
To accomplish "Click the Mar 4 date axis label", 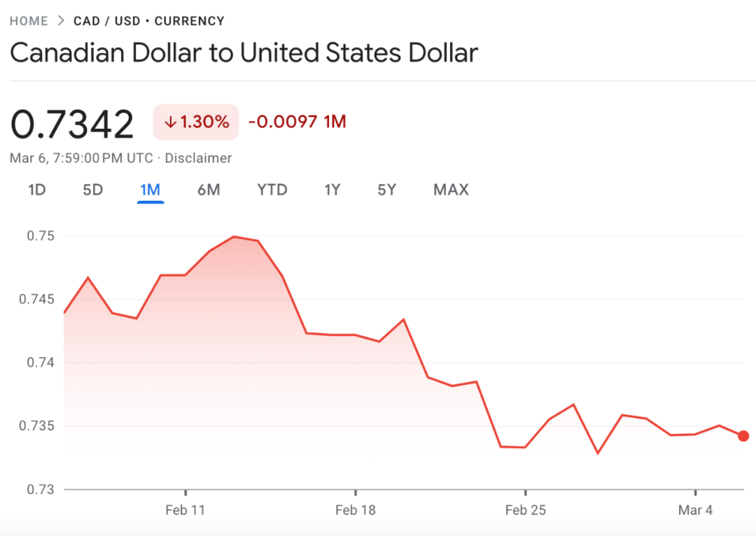I will click(695, 510).
